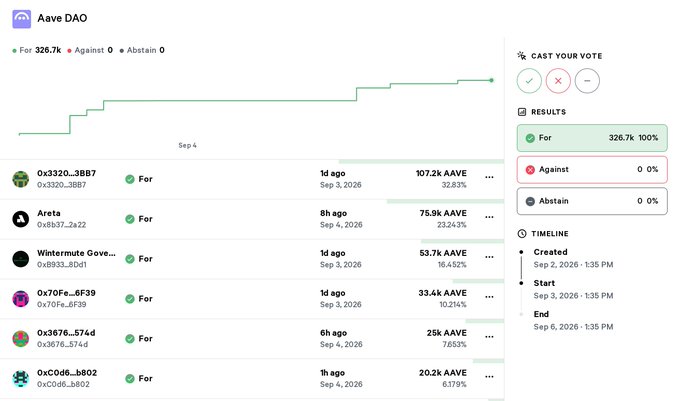The height and width of the screenshot is (401, 680).
Task: Open the Areta voter avatar
Action: (20, 219)
